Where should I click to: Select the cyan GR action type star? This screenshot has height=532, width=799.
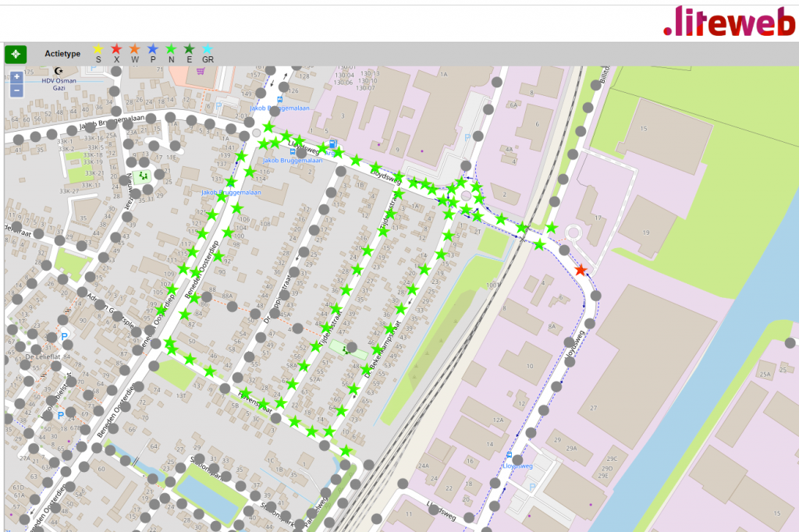tap(208, 50)
